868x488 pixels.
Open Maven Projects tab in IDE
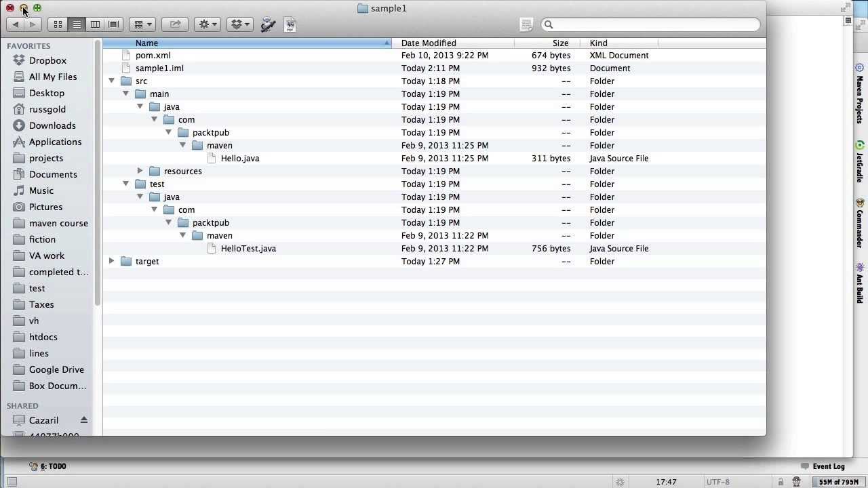[860, 94]
